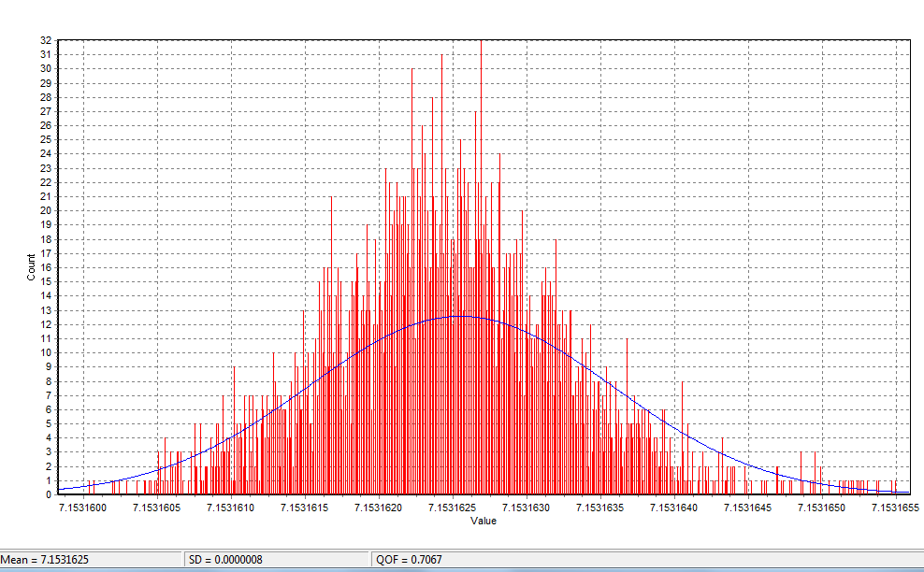Click x-axis tick label 7.1531655
This screenshot has width=924, height=572.
895,508
